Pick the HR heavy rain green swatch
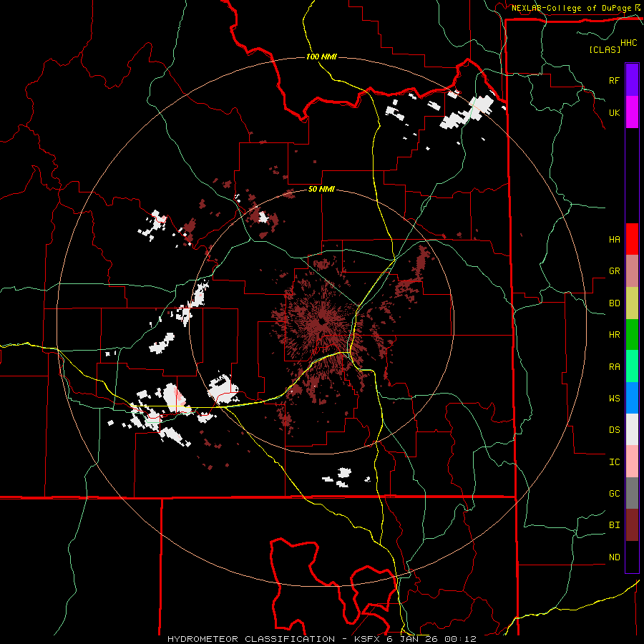Image resolution: width=644 pixels, height=644 pixels. [632, 334]
